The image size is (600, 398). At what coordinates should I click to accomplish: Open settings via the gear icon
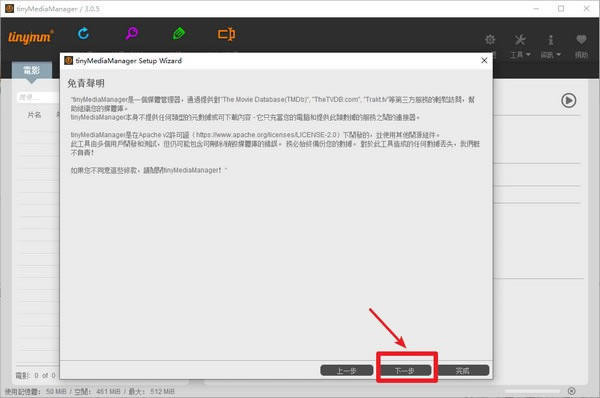[490, 40]
